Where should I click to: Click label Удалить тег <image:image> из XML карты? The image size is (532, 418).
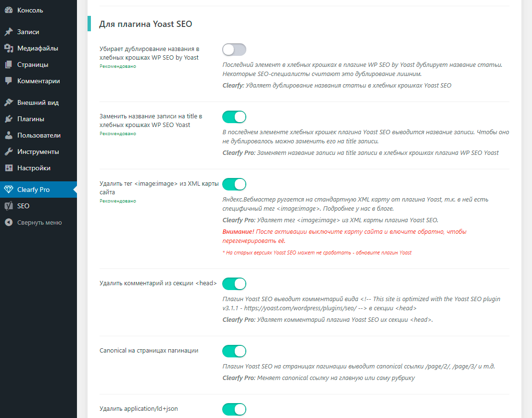[x=159, y=188]
